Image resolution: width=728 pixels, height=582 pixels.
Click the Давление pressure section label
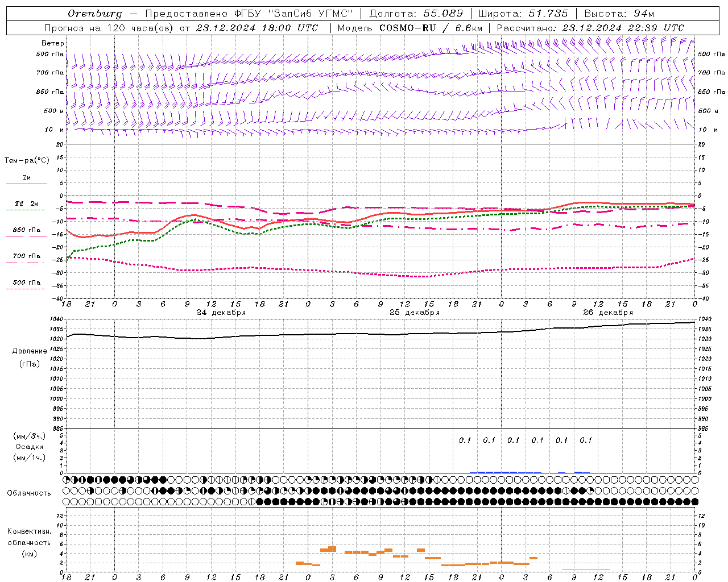coord(30,351)
